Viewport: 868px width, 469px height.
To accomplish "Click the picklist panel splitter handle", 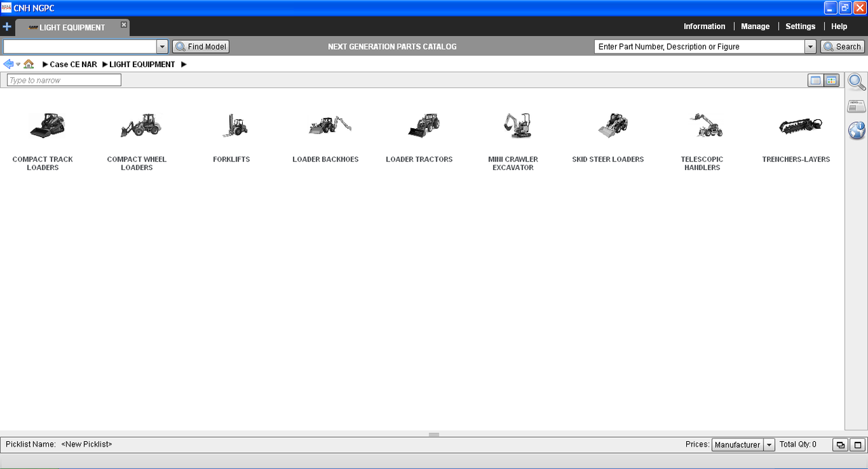I will pos(434,434).
